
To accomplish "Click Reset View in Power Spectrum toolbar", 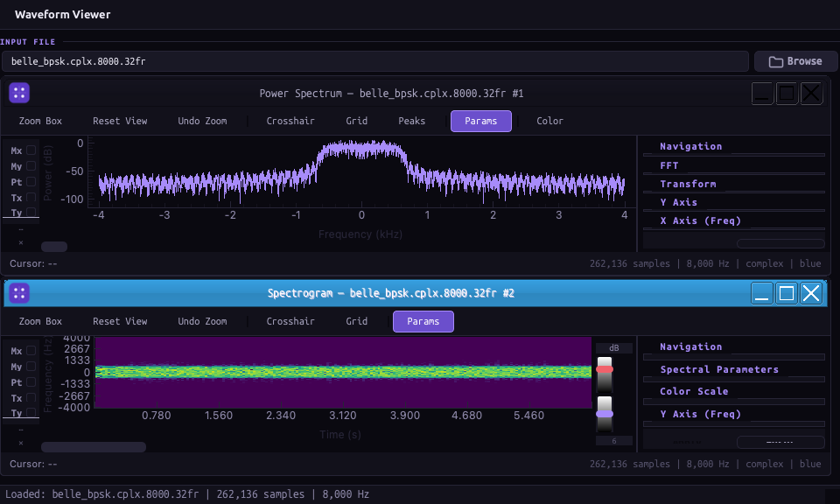I will pyautogui.click(x=120, y=121).
